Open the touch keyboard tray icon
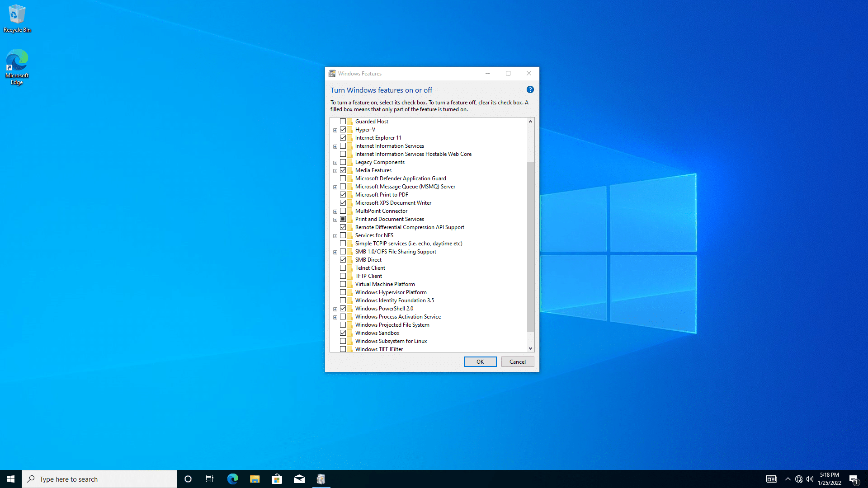 tap(771, 479)
